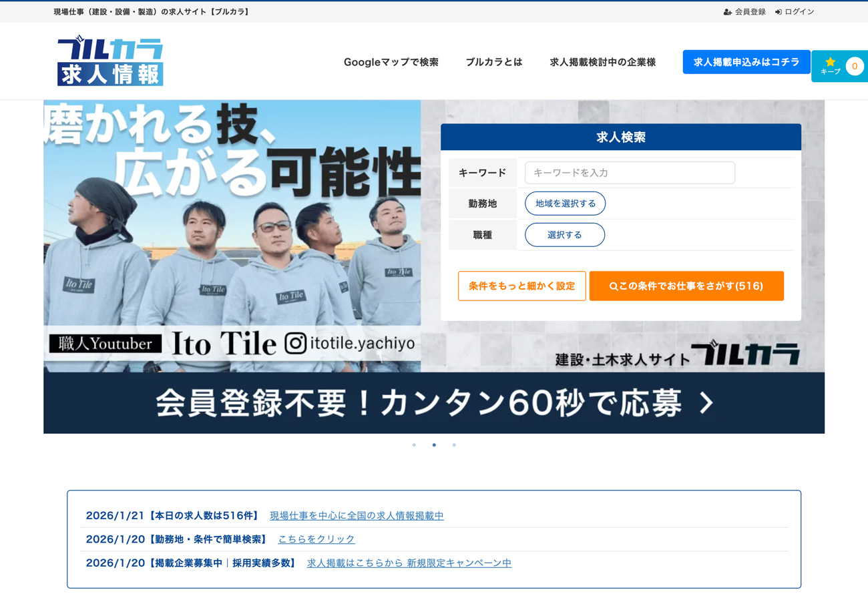Open the こちらをクリック news link
This screenshot has width=868, height=610.
click(316, 539)
